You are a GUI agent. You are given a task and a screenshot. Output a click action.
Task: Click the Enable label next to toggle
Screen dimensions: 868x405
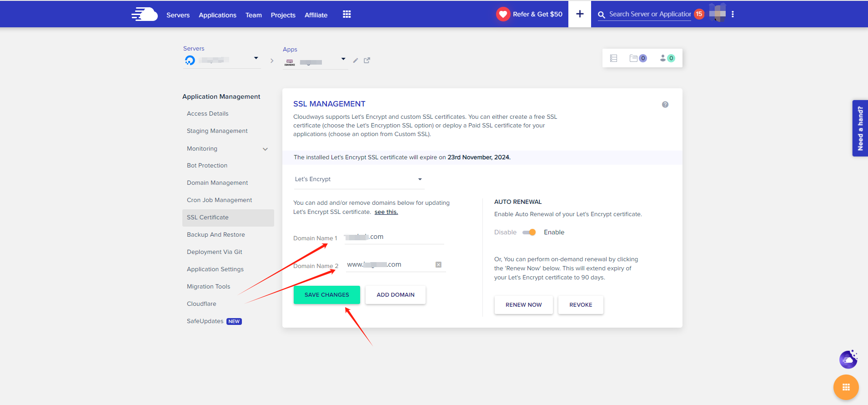[554, 233]
